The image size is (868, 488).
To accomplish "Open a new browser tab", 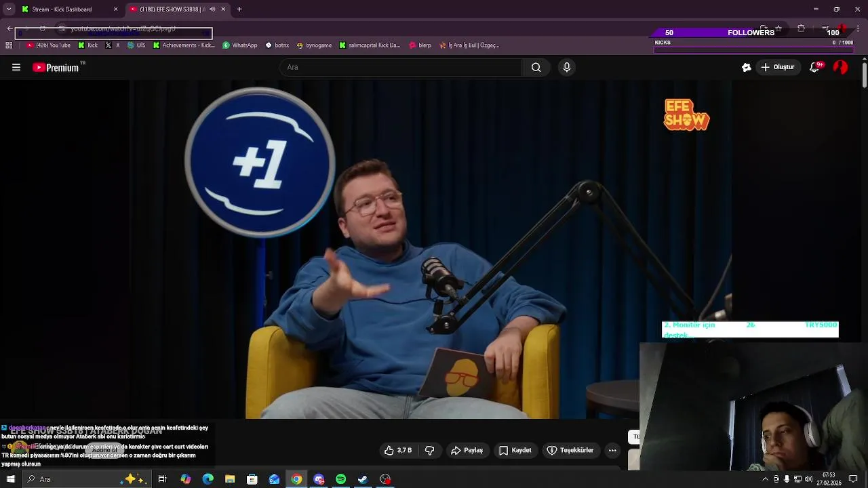I will 239,9.
